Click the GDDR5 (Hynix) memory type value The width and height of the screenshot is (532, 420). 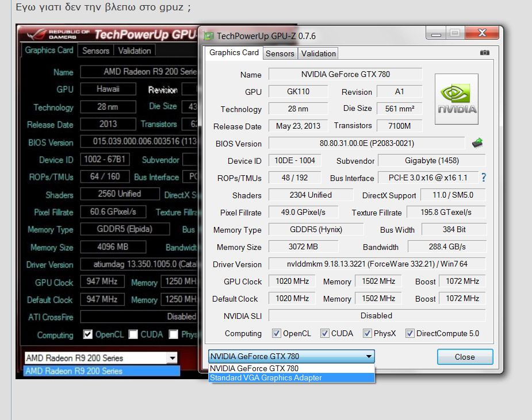[x=316, y=229]
